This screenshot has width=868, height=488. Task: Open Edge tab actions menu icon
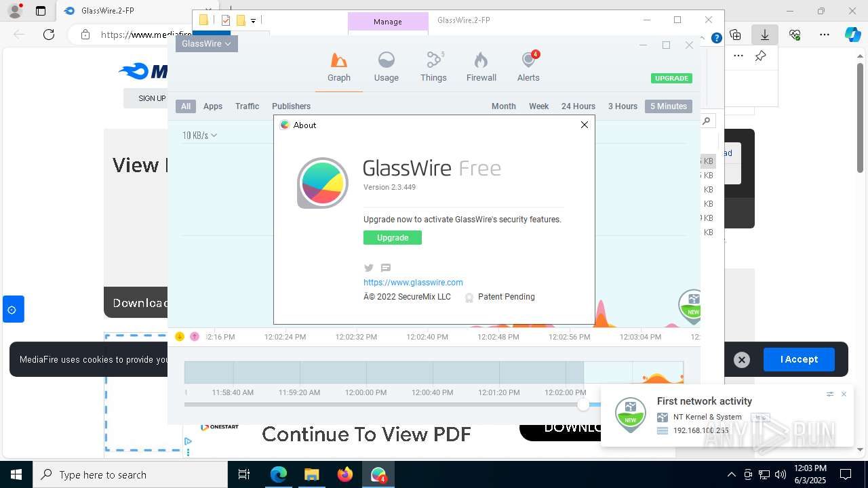[41, 11]
